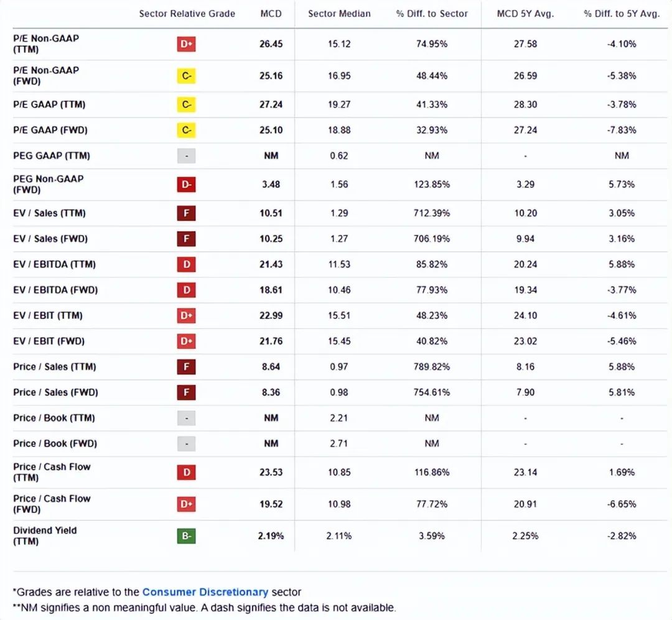The height and width of the screenshot is (620, 672).
Task: Select the MCD column header
Action: 271,14
